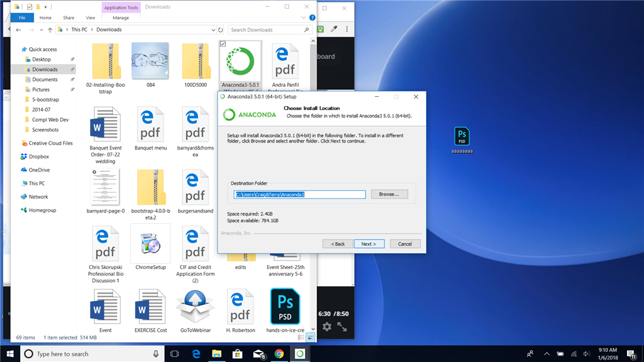Select Chris Skorupski Professional Bio PDF
The width and height of the screenshot is (644, 362).
click(106, 244)
